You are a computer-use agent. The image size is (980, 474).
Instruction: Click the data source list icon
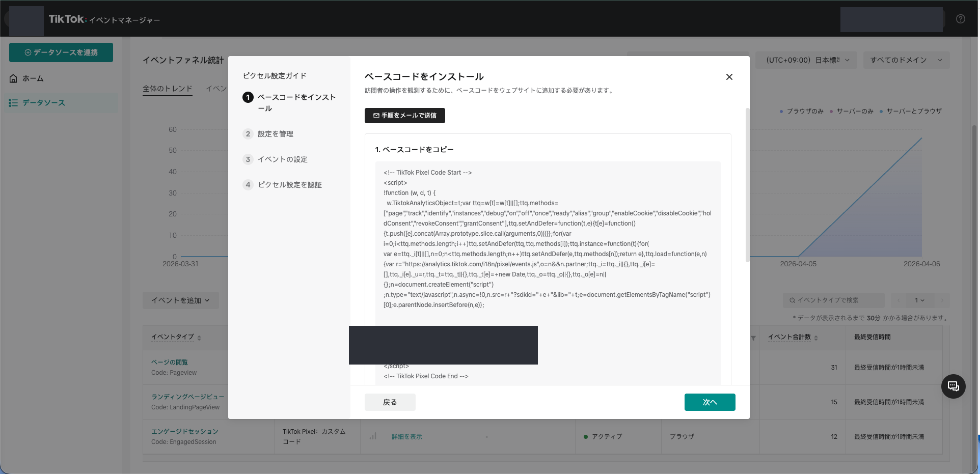(x=14, y=103)
